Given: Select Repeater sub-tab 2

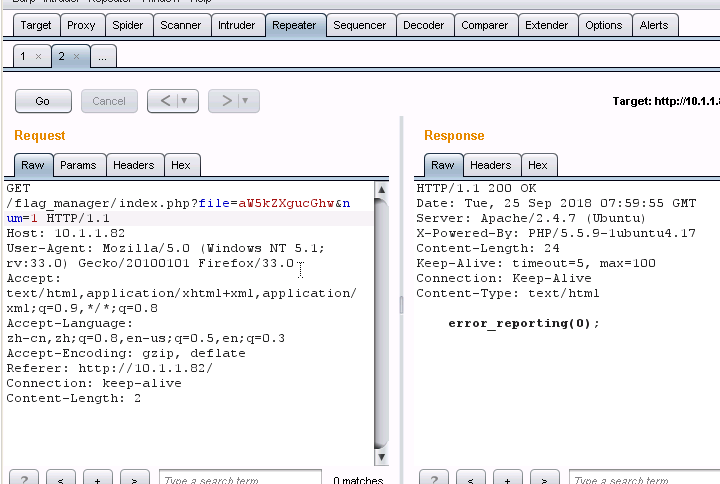Looking at the screenshot, I should click(x=62, y=56).
